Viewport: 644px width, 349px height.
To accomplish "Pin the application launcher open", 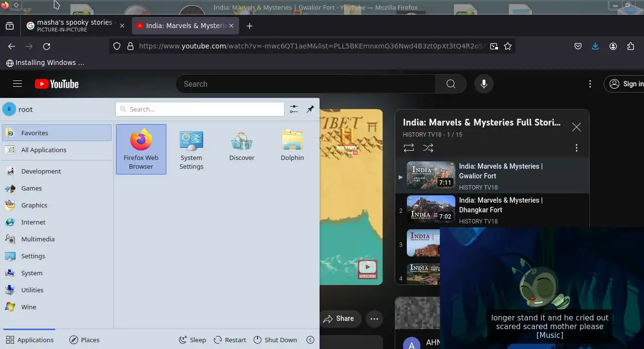I will 310,109.
